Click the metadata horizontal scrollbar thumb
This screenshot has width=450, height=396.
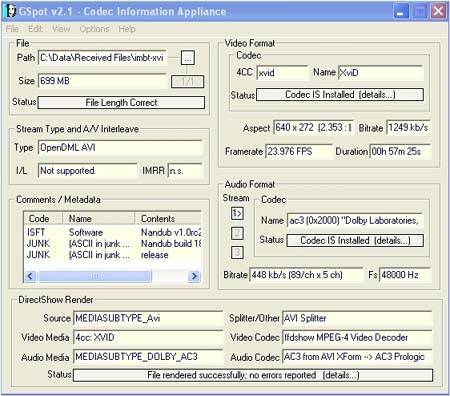[95, 276]
